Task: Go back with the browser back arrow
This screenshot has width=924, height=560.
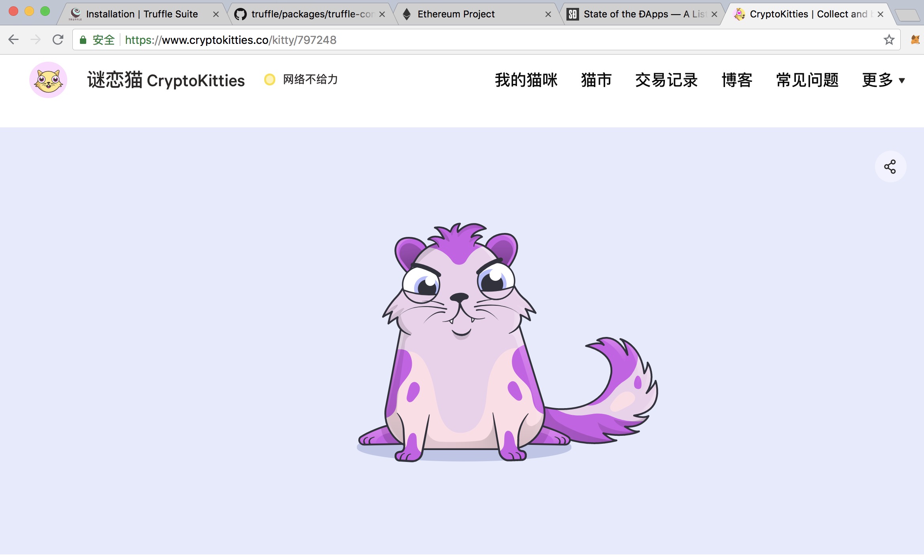Action: click(x=13, y=40)
